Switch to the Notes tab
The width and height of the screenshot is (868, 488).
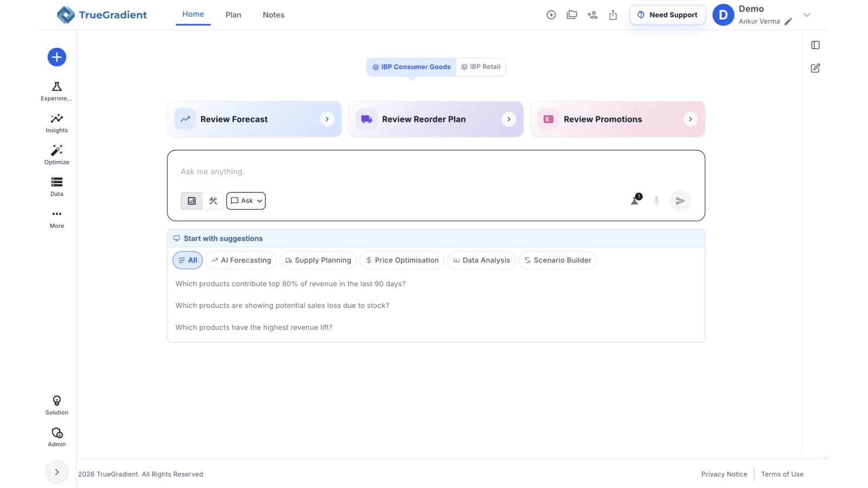point(273,15)
